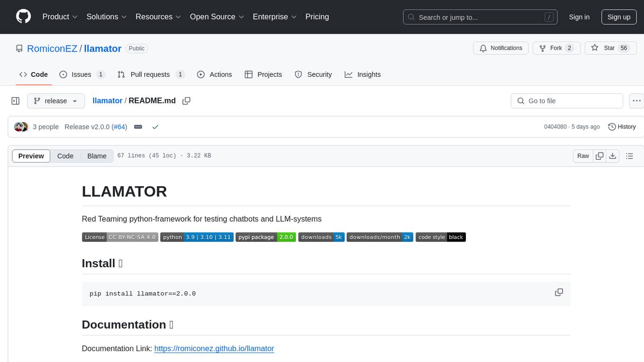Select the Preview view

click(31, 156)
